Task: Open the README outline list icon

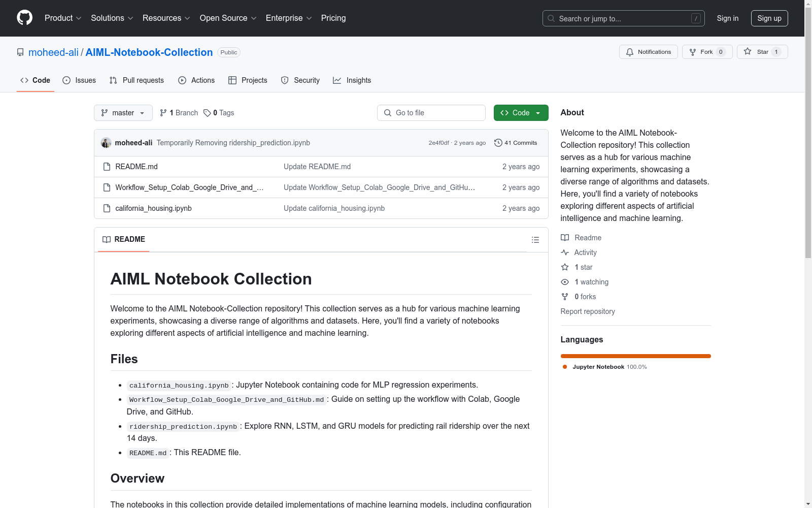Action: coord(535,240)
